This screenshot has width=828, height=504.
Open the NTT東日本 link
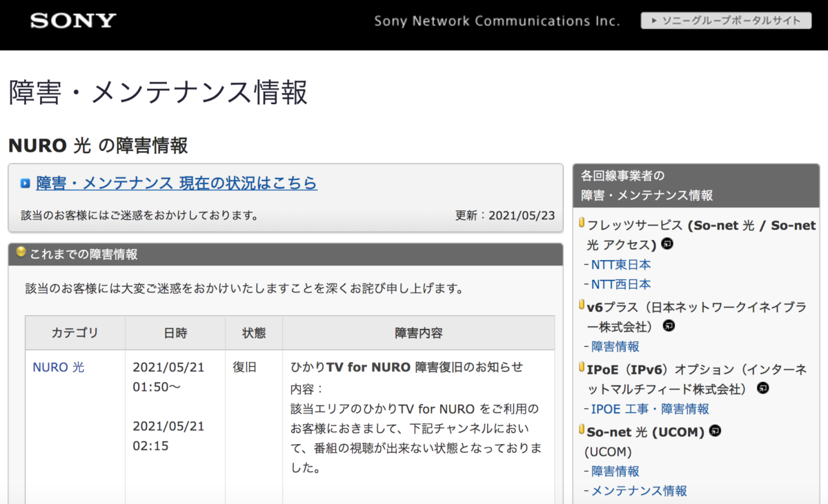point(621,265)
